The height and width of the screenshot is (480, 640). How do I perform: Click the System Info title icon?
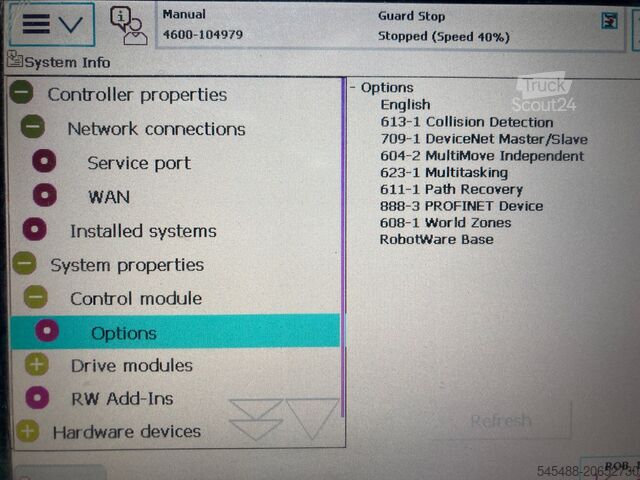click(15, 59)
